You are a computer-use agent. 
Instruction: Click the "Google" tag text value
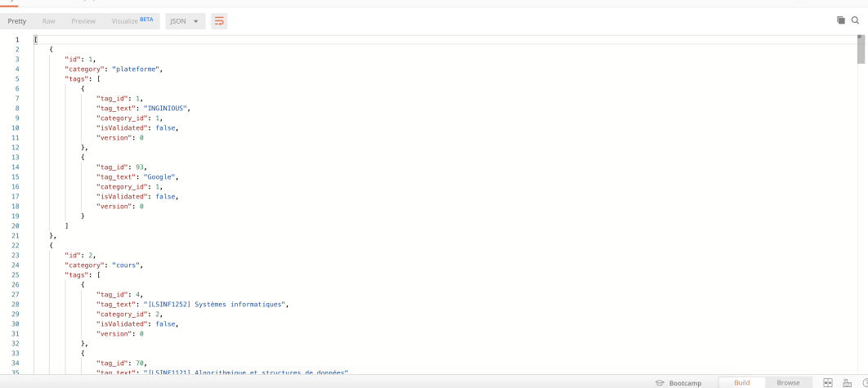(x=160, y=177)
